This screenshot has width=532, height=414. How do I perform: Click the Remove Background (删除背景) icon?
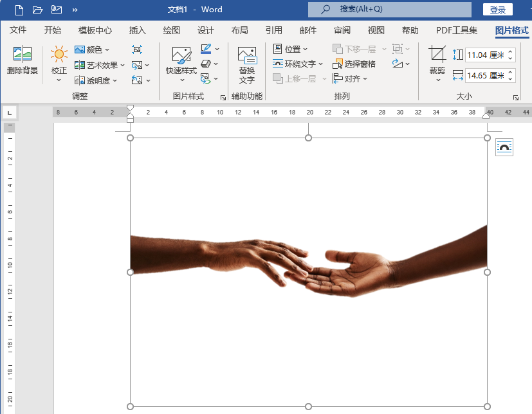click(23, 54)
